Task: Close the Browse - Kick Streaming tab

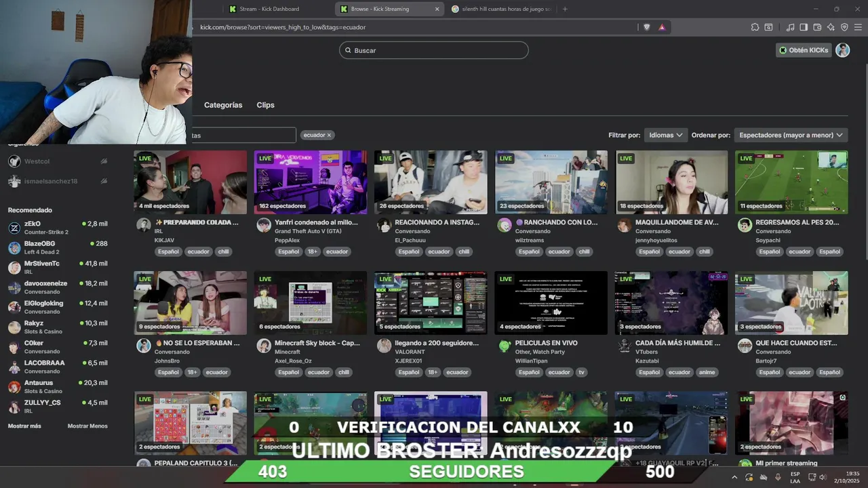Action: (437, 9)
